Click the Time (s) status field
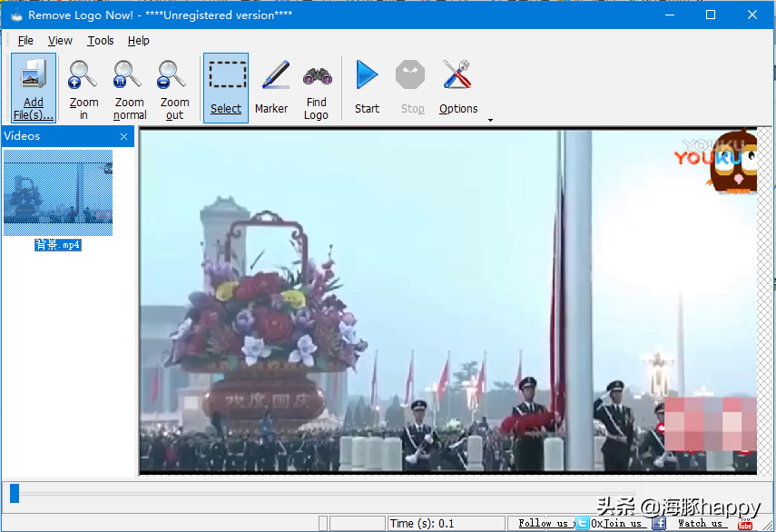The image size is (776, 532). tap(447, 523)
